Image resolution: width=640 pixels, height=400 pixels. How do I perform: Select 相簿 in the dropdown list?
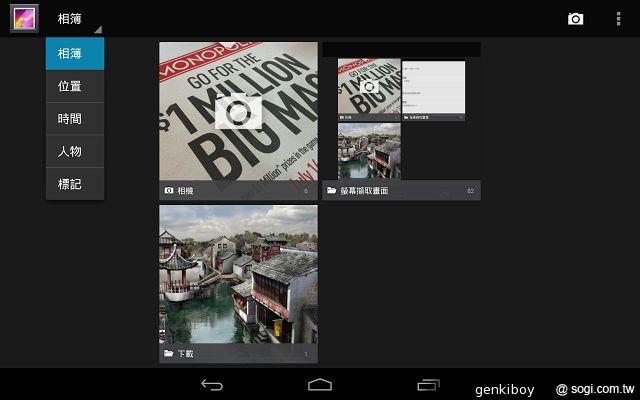tap(75, 53)
